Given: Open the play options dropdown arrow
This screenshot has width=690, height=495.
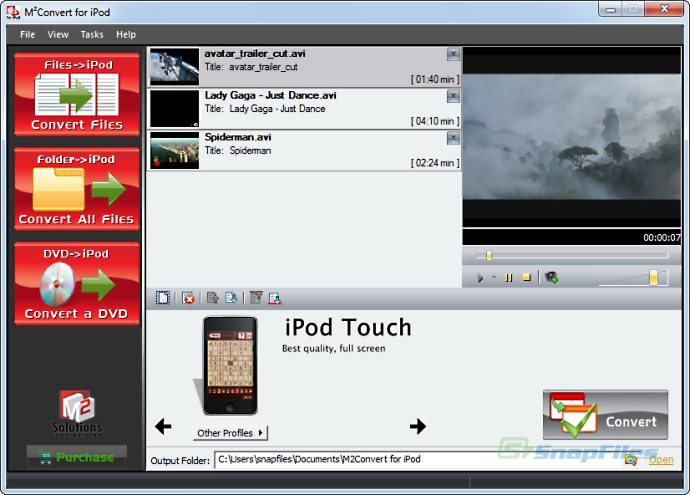Looking at the screenshot, I should tap(494, 277).
